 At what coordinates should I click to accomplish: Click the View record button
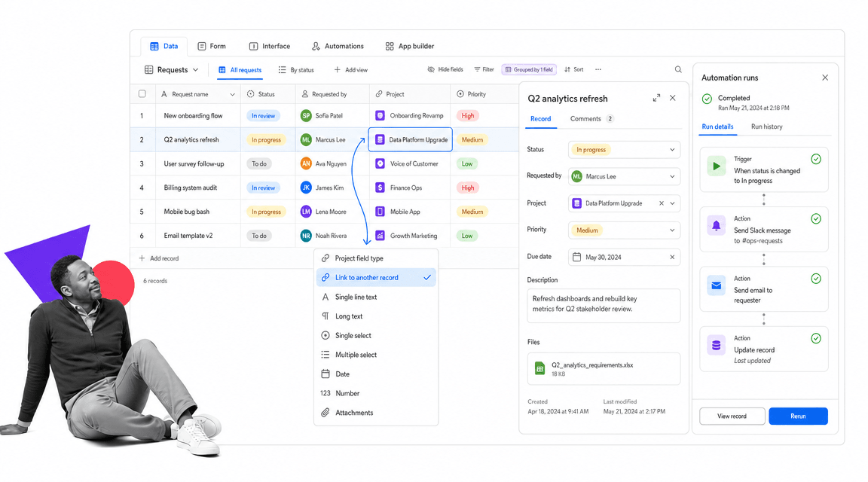[732, 416]
